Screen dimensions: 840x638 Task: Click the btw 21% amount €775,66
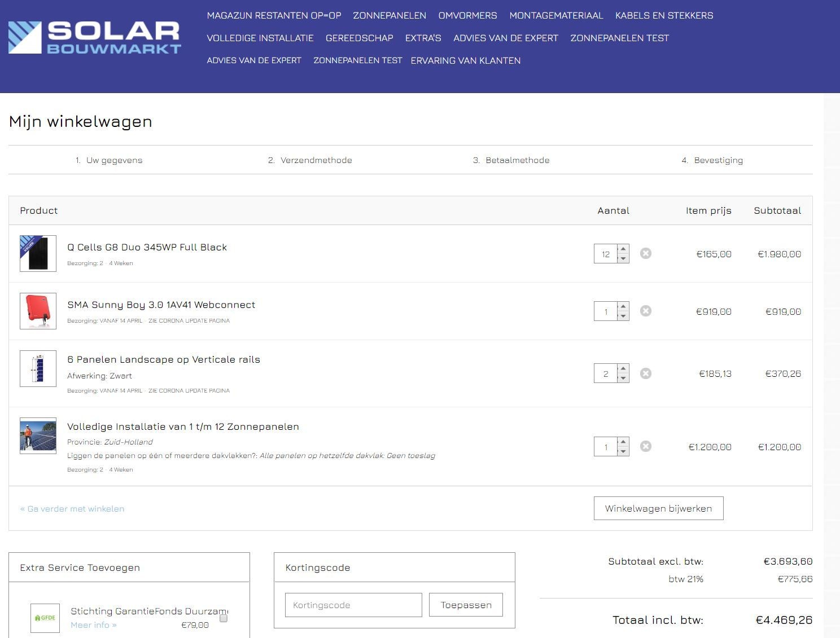pyautogui.click(x=795, y=579)
